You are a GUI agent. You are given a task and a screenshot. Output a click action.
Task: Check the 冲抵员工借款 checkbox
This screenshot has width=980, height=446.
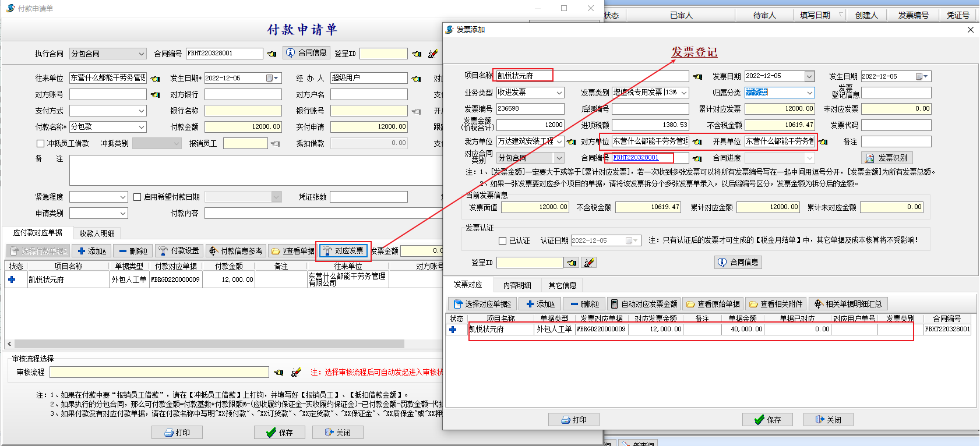click(x=40, y=143)
